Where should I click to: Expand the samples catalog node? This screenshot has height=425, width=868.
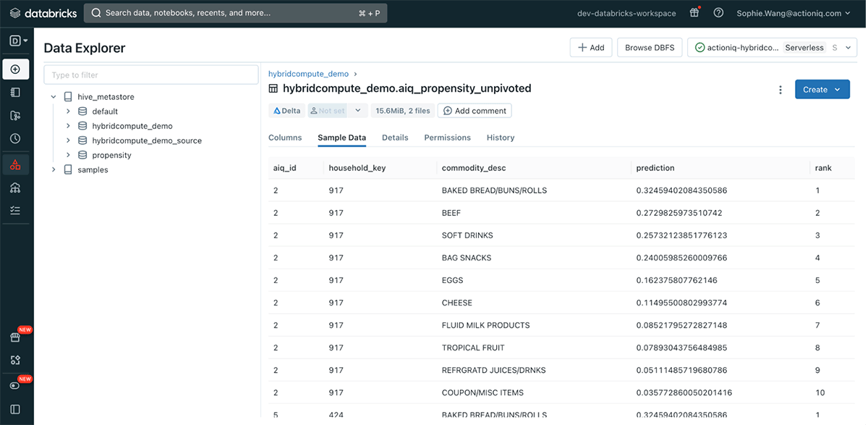coord(54,169)
